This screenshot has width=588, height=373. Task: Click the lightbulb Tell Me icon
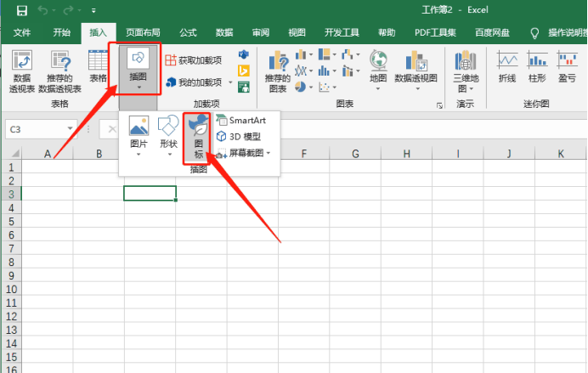[534, 33]
